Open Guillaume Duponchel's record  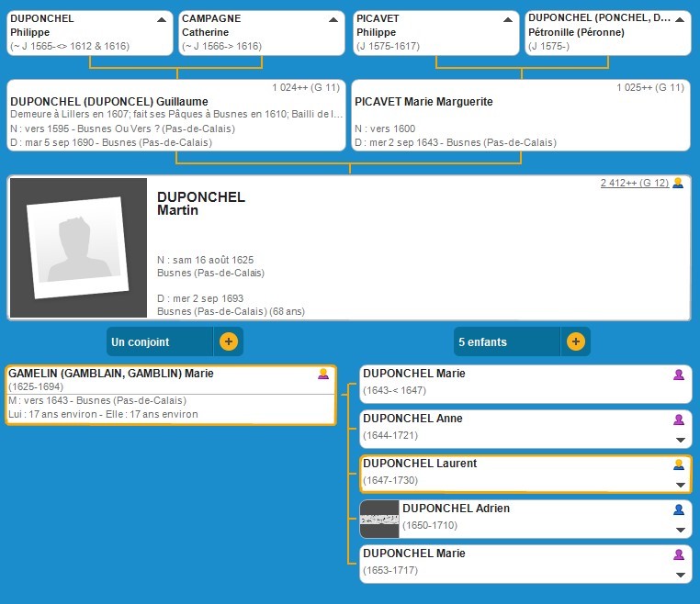(x=109, y=102)
